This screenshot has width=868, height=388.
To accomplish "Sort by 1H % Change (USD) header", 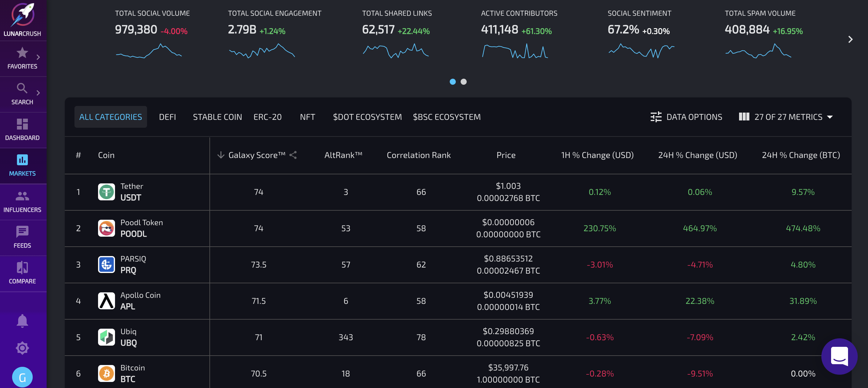I will (x=597, y=155).
